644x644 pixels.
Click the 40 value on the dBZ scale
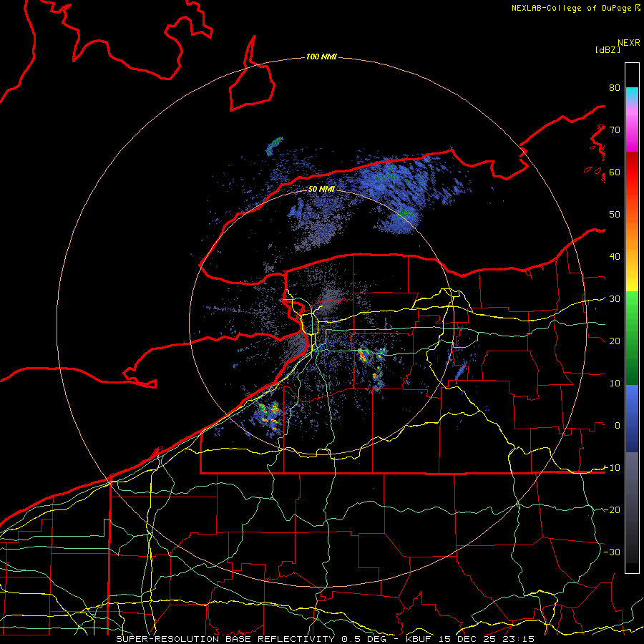615,257
